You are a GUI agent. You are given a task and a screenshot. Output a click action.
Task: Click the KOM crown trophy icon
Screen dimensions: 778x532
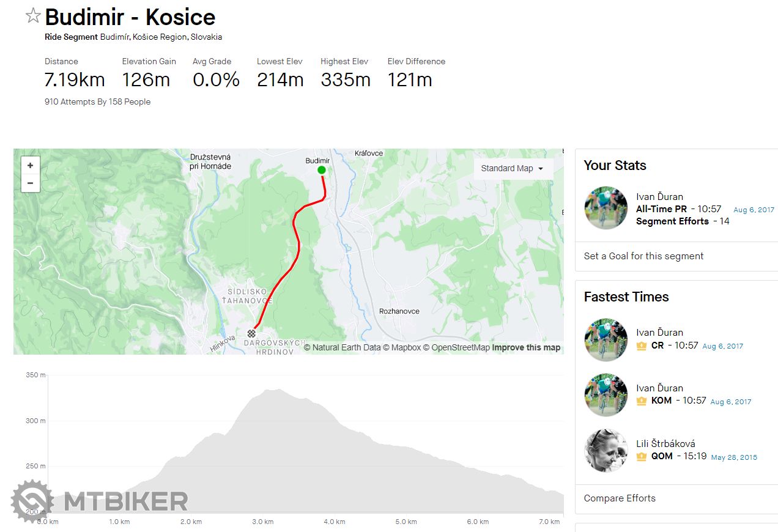click(642, 401)
